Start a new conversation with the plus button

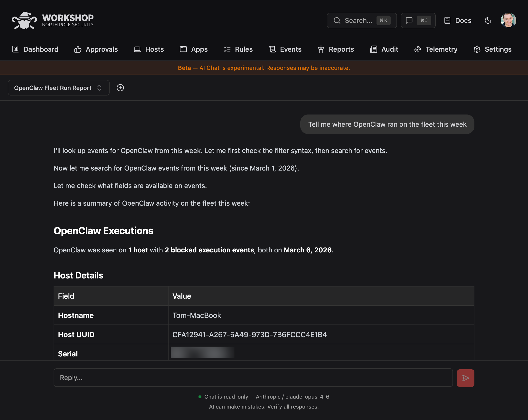tap(120, 88)
